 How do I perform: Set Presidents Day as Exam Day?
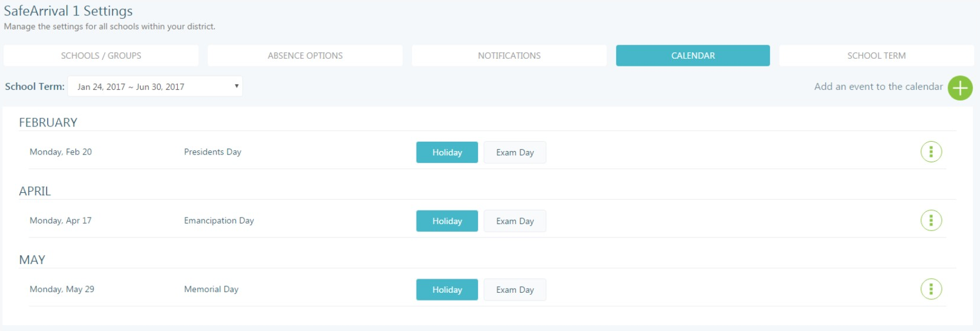click(514, 152)
